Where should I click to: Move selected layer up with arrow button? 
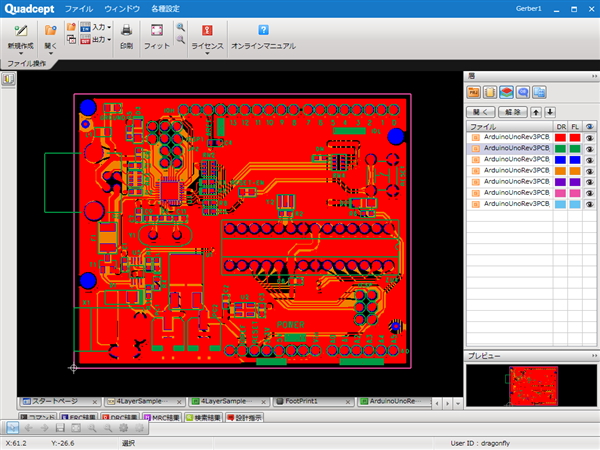click(x=536, y=113)
